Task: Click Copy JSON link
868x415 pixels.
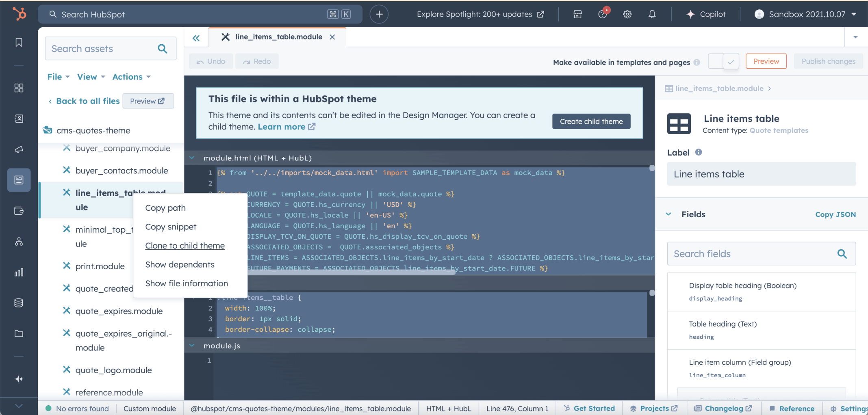Action: (835, 214)
